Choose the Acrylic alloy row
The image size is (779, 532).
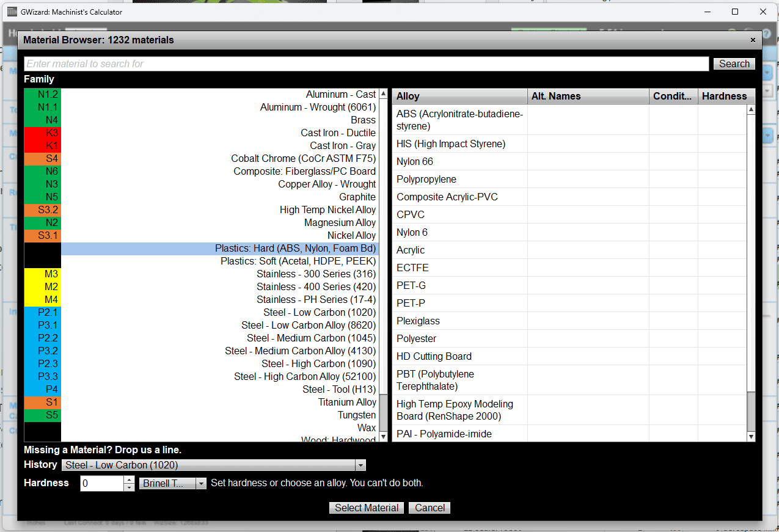pyautogui.click(x=569, y=250)
